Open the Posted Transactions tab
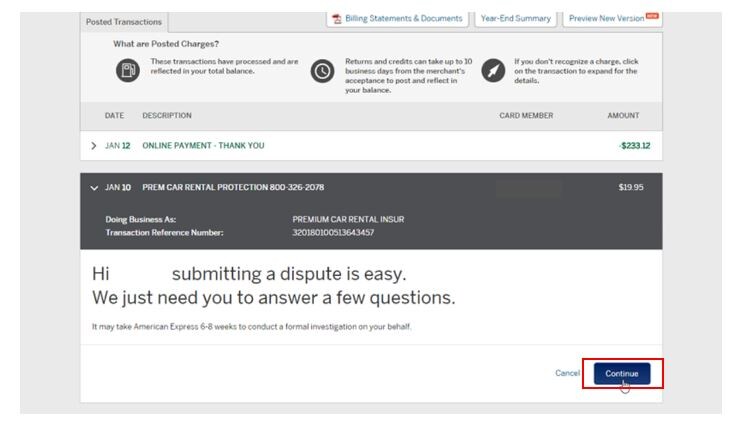This screenshot has height=423, width=734. point(124,22)
